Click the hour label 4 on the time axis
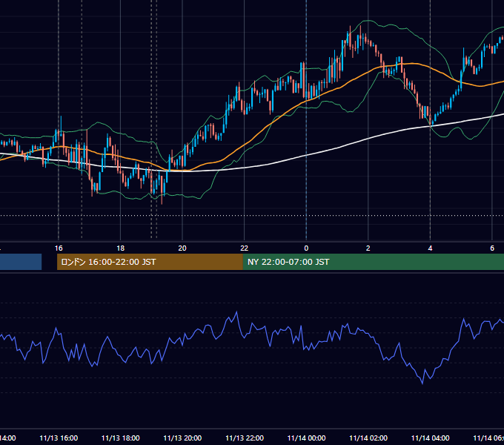 (430, 248)
